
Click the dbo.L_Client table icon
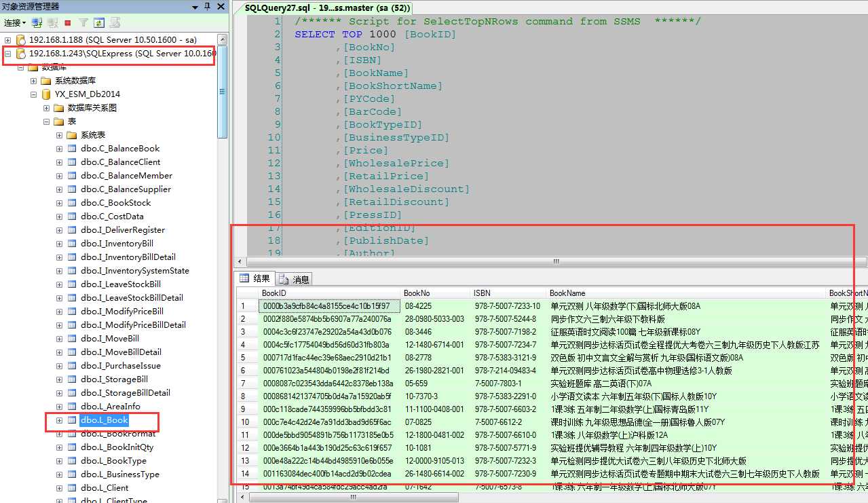(x=72, y=488)
